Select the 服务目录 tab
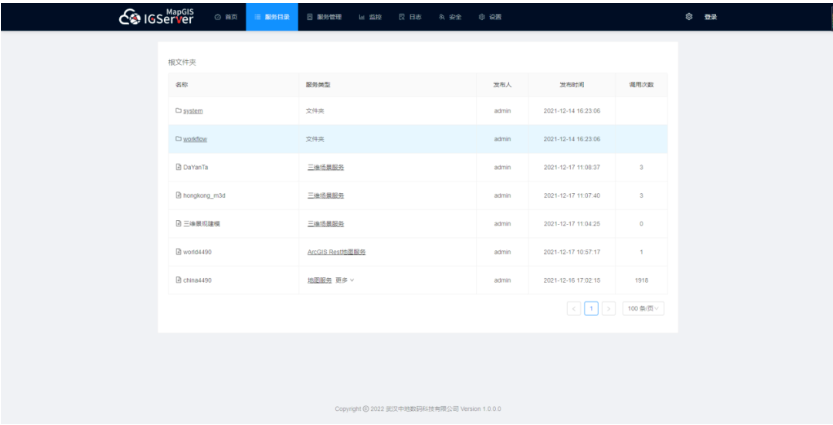 tap(272, 17)
